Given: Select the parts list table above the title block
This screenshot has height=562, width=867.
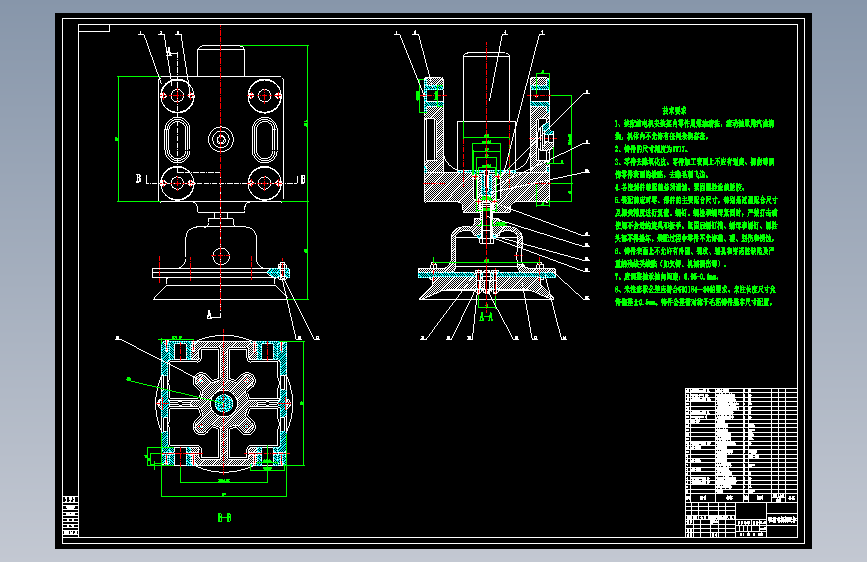Looking at the screenshot, I should (x=741, y=445).
